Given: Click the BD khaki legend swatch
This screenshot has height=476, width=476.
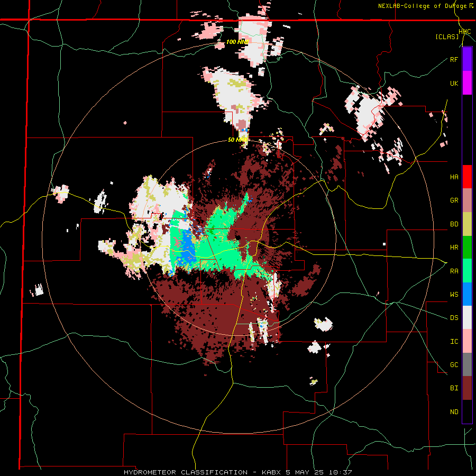Looking at the screenshot, I should 467,224.
